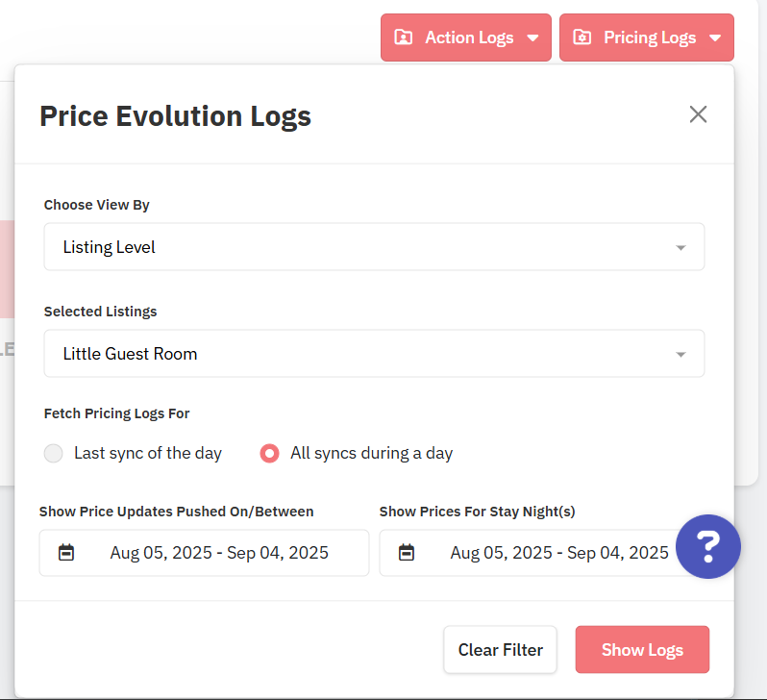Open the Choose View By dropdown
Screen dimensions: 767x700
[x=373, y=247]
